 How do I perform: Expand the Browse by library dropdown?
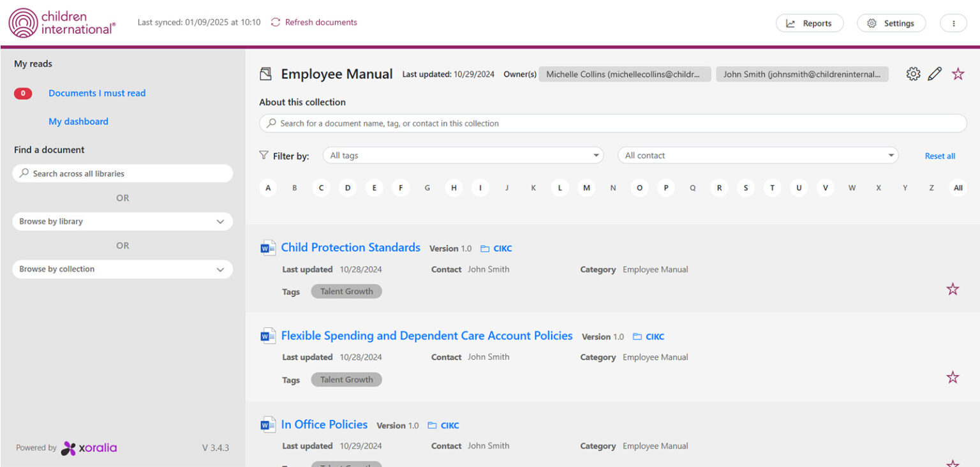tap(122, 221)
